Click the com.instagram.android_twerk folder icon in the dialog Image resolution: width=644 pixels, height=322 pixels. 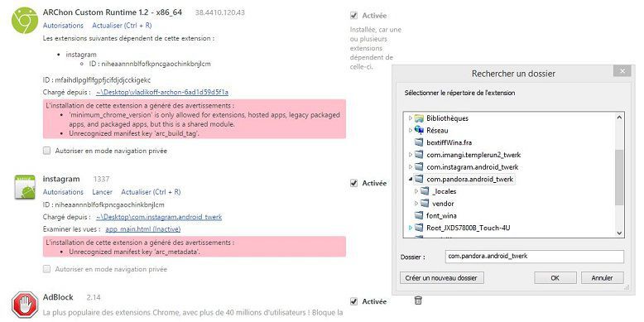click(x=419, y=167)
